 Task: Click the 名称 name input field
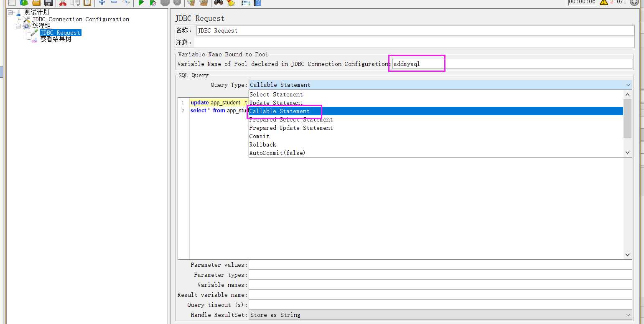415,30
